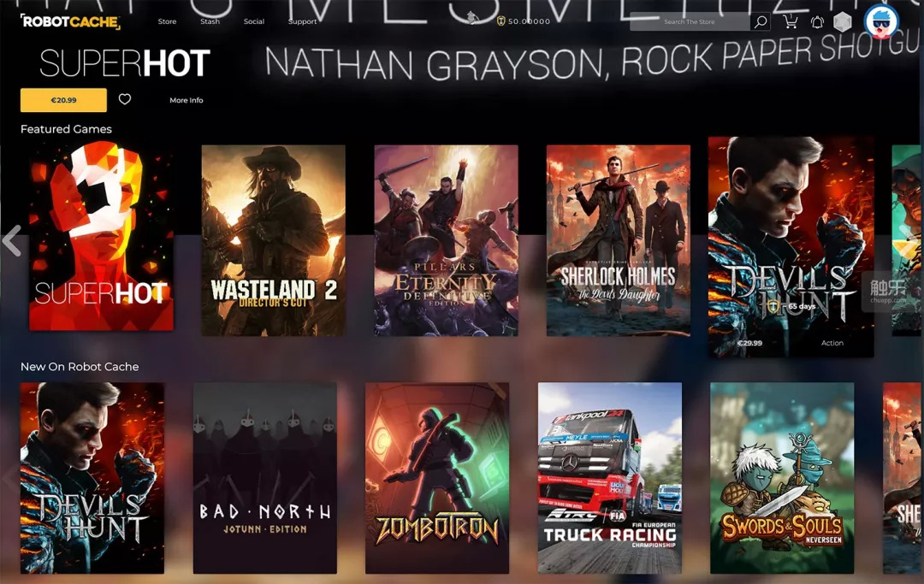This screenshot has width=924, height=584.
Task: Open the Wasteland 2 Director's Cut cover
Action: 274,240
